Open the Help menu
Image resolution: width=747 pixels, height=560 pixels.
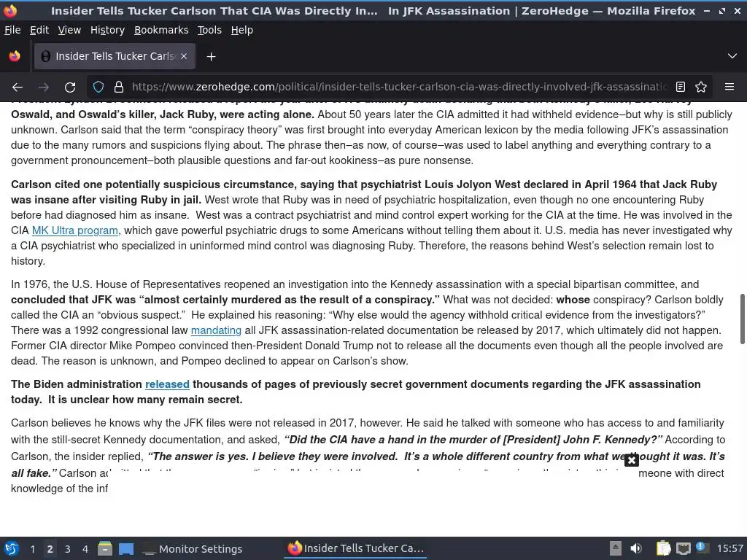click(242, 30)
